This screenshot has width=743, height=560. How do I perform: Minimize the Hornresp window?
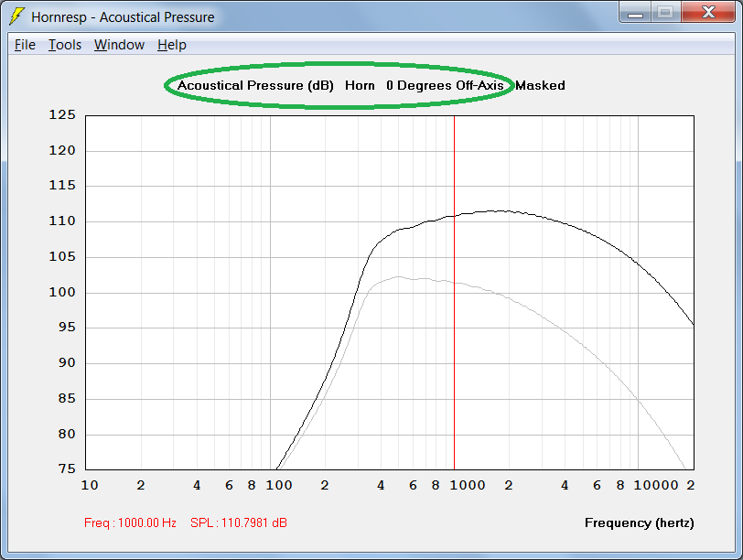(635, 13)
